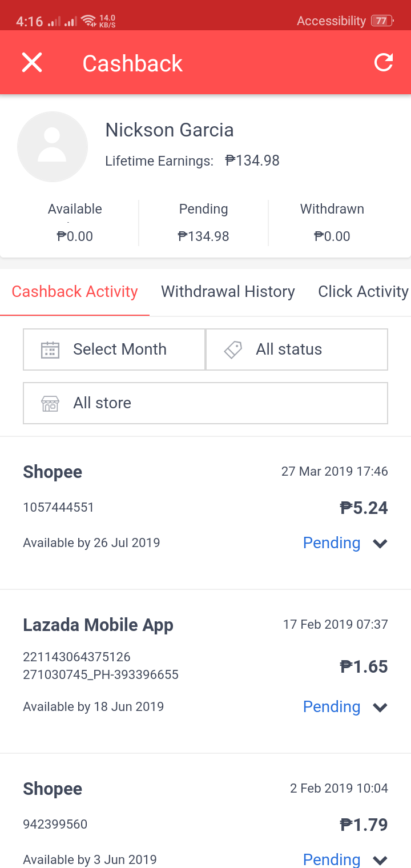
Task: Tap Pending status on Lazada entry
Action: pos(332,707)
